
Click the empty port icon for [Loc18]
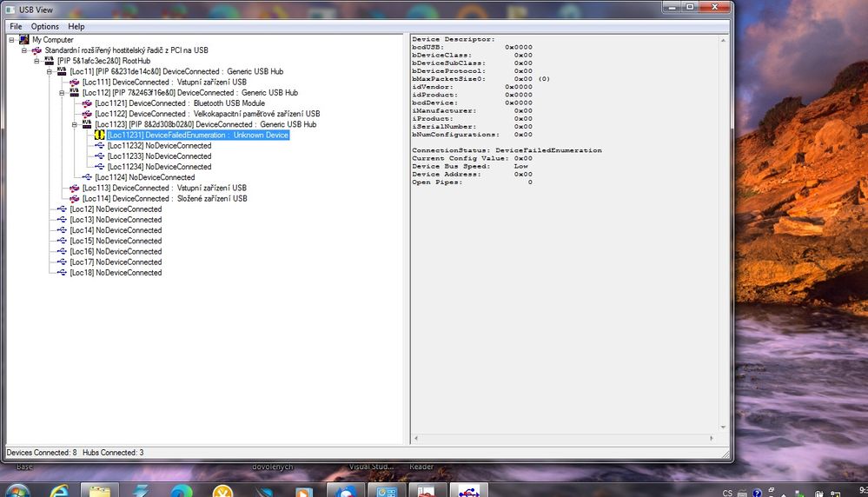tap(62, 272)
